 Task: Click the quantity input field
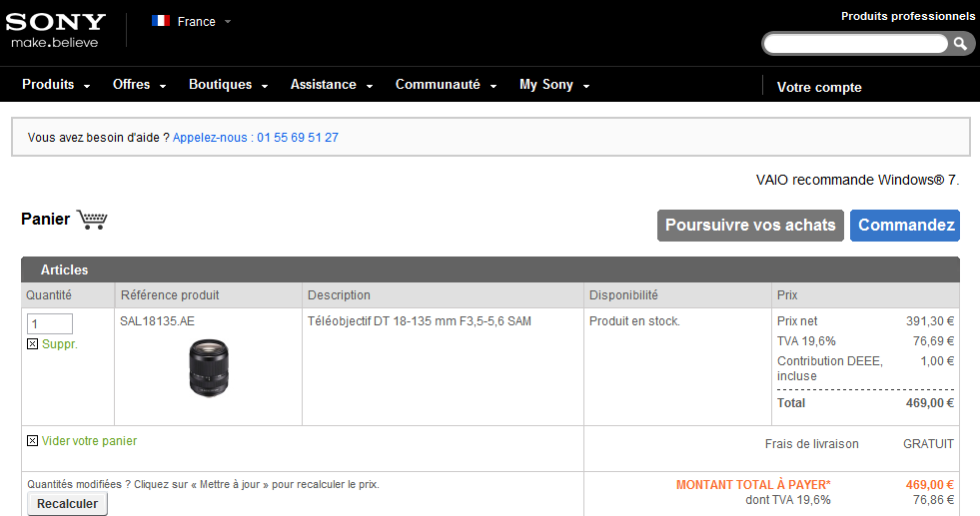coord(50,323)
